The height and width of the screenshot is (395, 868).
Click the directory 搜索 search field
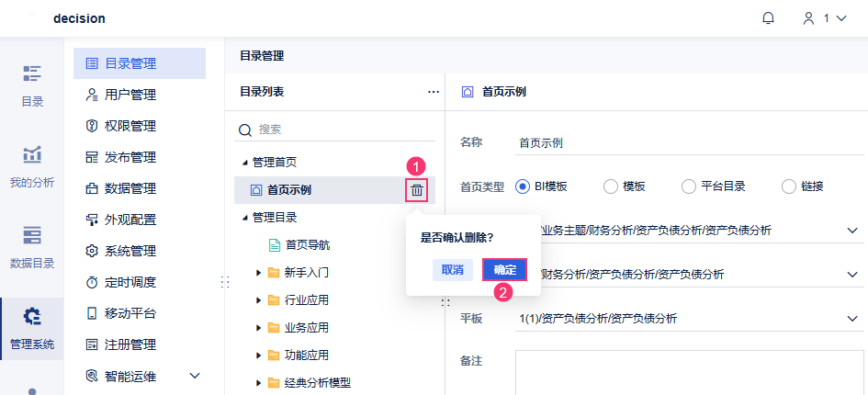(x=340, y=130)
